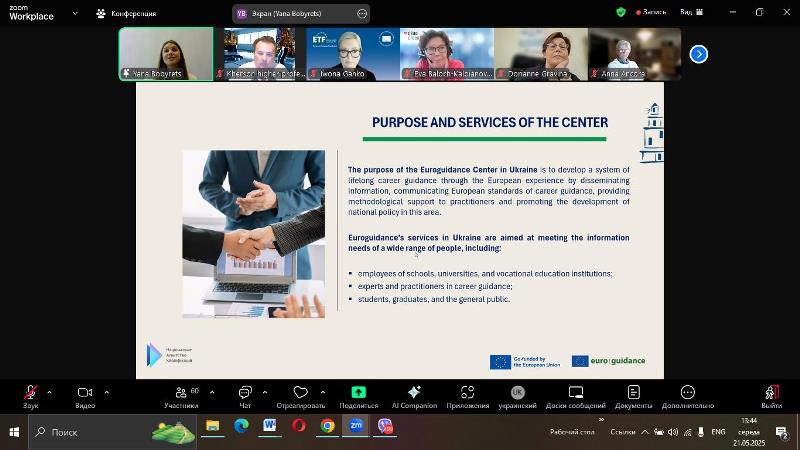
Task: Toggle camera with the Видео button
Action: 85,396
